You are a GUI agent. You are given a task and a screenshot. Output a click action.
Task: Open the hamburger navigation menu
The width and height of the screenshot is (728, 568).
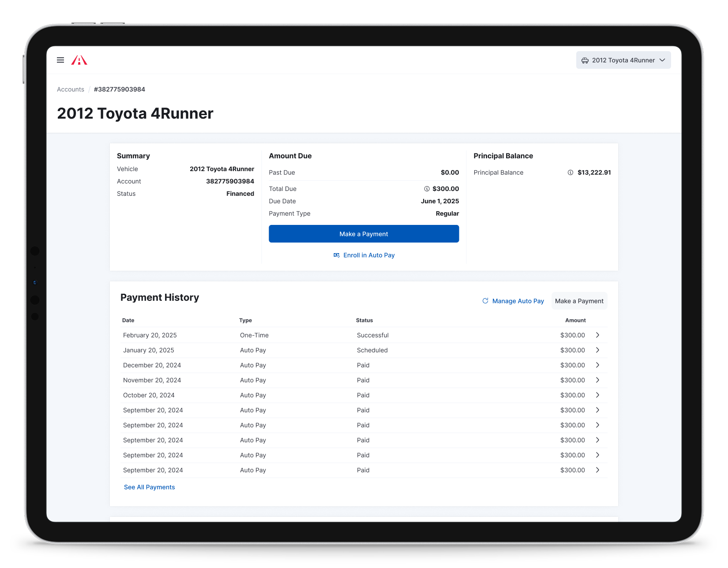[x=60, y=60]
